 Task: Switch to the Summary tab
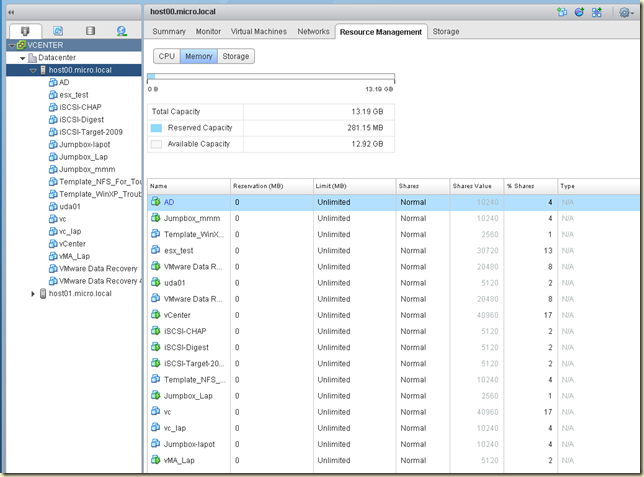169,32
